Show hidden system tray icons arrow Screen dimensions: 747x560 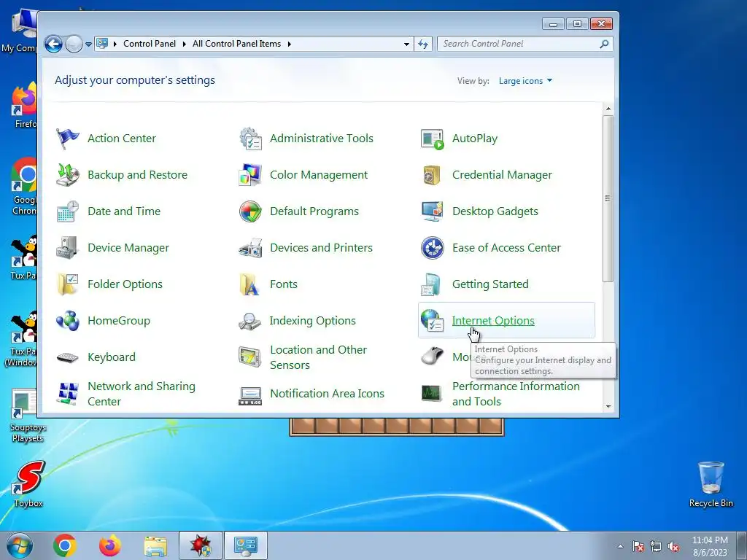tap(620, 546)
